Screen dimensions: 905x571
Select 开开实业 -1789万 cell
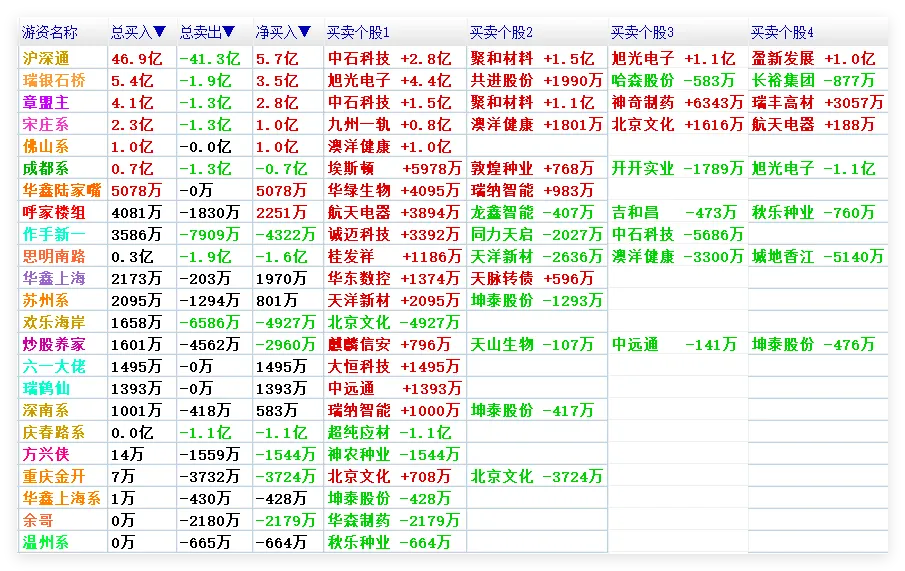coord(678,168)
